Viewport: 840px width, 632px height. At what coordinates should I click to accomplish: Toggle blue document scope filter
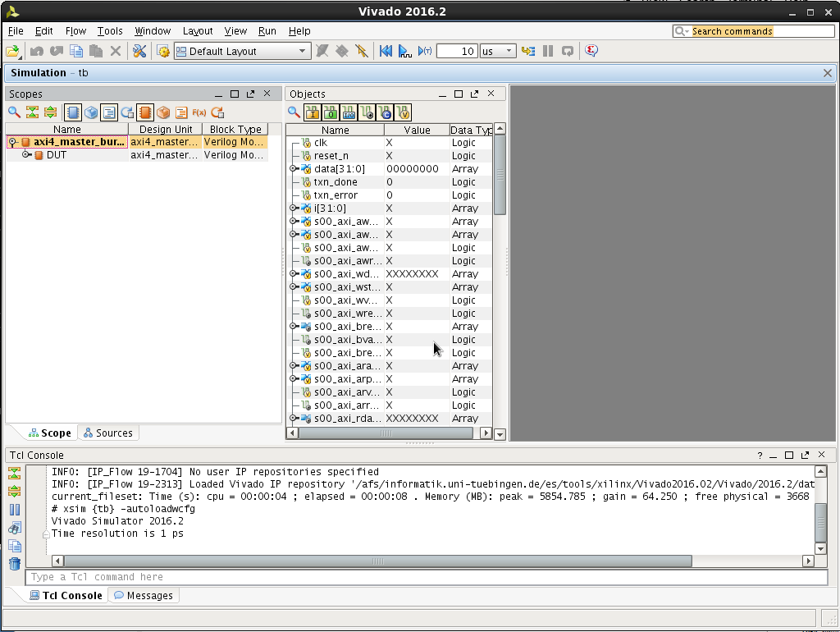tap(109, 112)
